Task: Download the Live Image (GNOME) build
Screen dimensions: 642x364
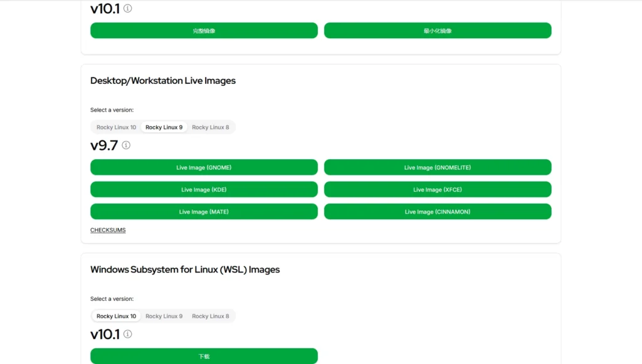Action: [x=204, y=167]
